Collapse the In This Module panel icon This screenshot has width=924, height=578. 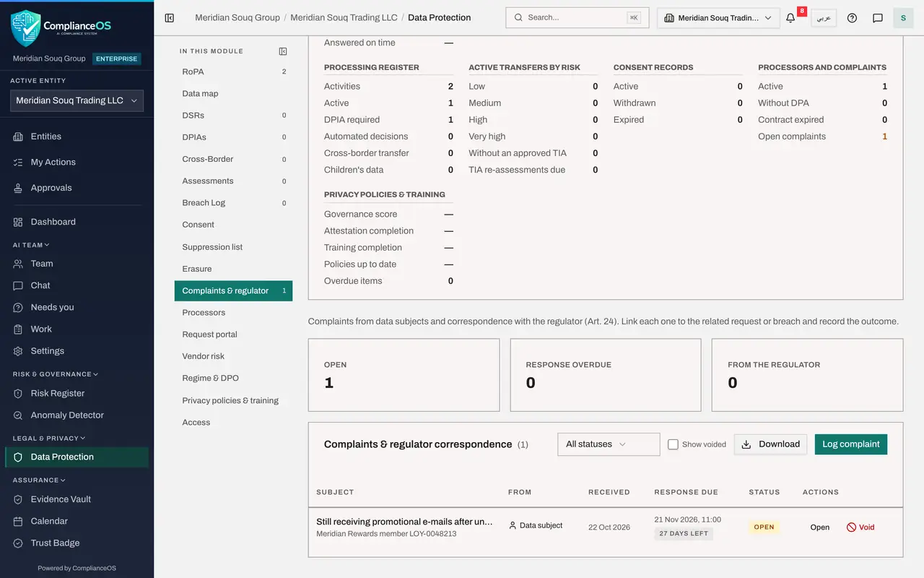click(x=283, y=51)
